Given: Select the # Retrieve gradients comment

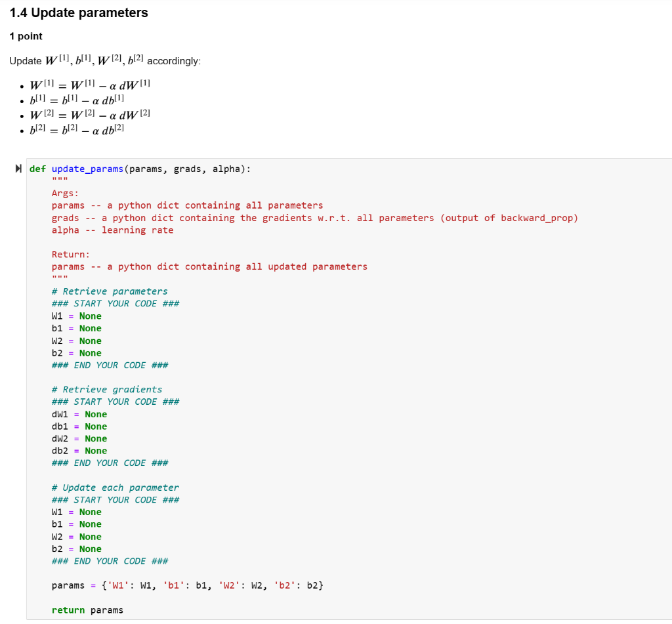Looking at the screenshot, I should [107, 389].
